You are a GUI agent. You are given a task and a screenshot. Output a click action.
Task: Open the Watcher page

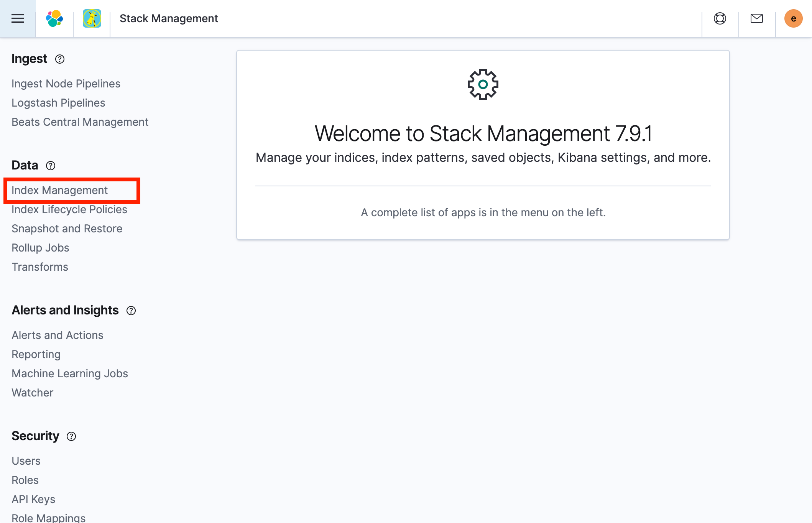coord(33,393)
